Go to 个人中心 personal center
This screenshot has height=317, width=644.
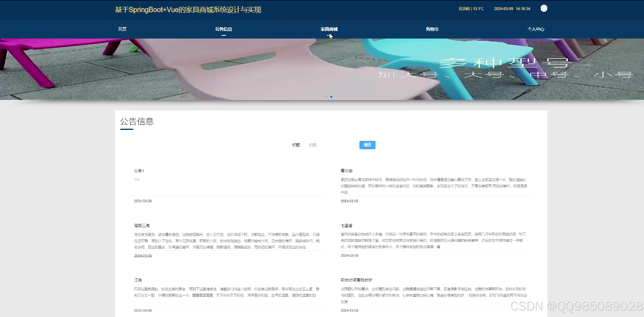(536, 29)
